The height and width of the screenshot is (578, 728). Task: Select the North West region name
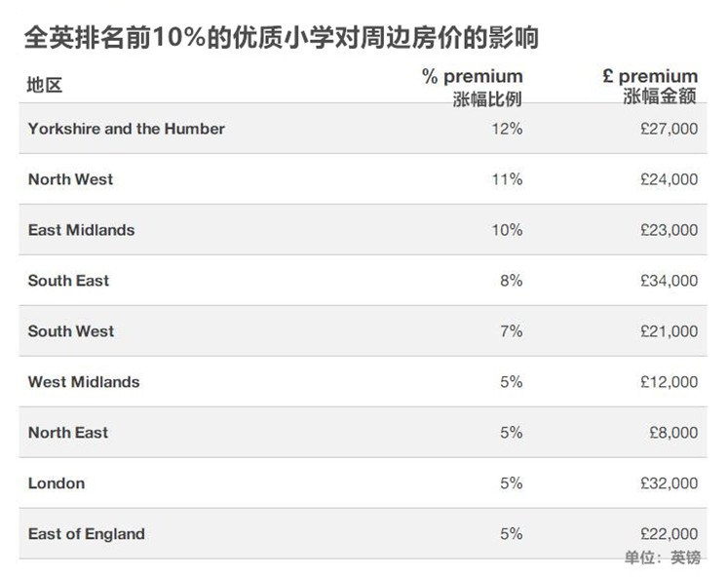(70, 179)
